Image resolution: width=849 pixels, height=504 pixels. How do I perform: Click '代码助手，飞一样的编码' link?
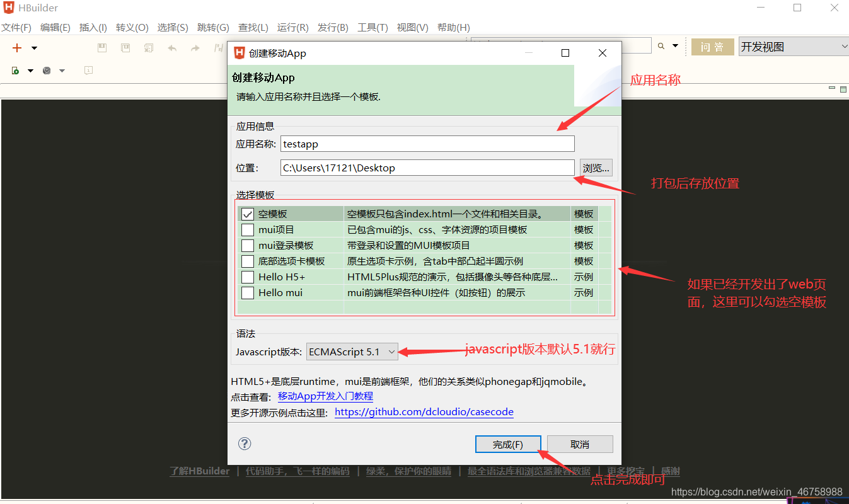297,471
